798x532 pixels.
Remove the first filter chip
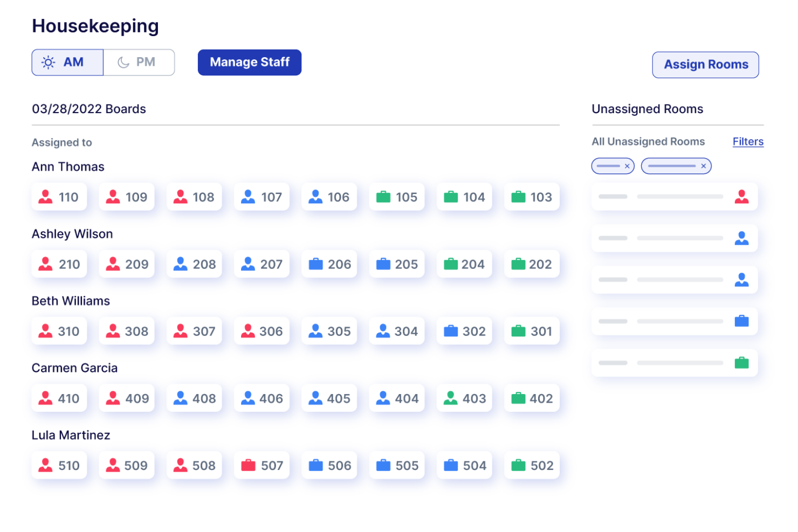(627, 166)
